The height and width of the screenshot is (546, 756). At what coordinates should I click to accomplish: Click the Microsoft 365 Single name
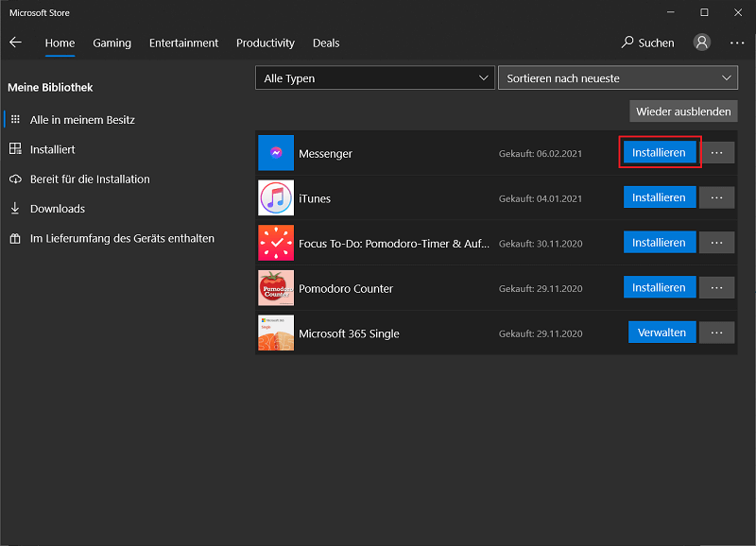coord(349,333)
